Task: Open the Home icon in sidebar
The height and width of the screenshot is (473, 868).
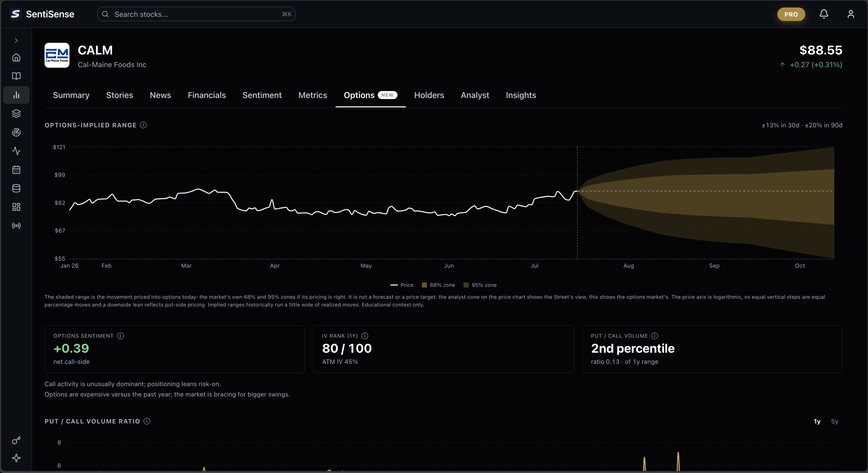Action: point(16,58)
